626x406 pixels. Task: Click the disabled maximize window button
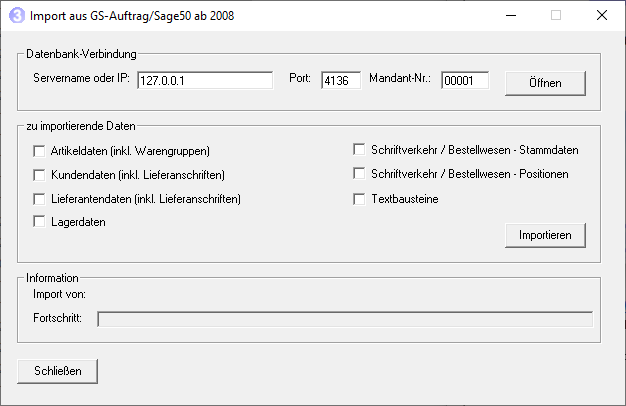pyautogui.click(x=556, y=16)
